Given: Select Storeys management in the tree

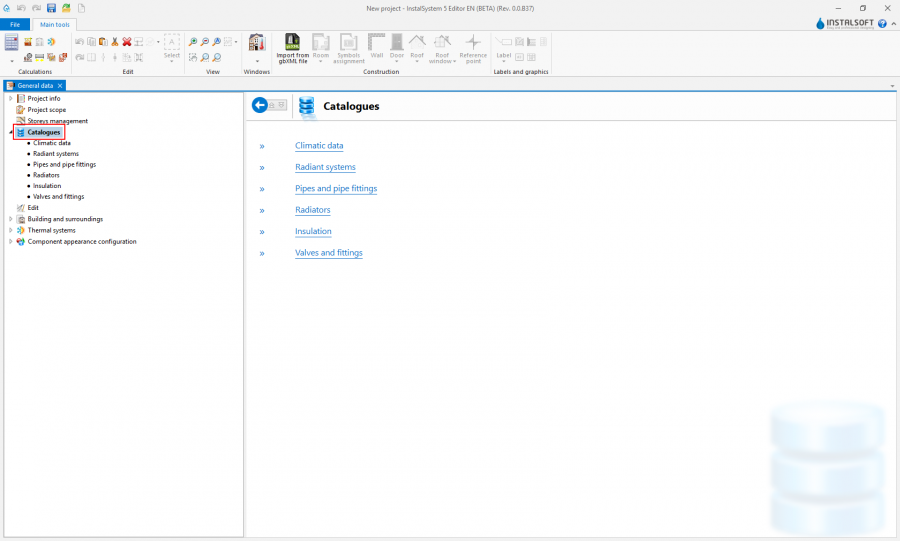Looking at the screenshot, I should click(57, 121).
